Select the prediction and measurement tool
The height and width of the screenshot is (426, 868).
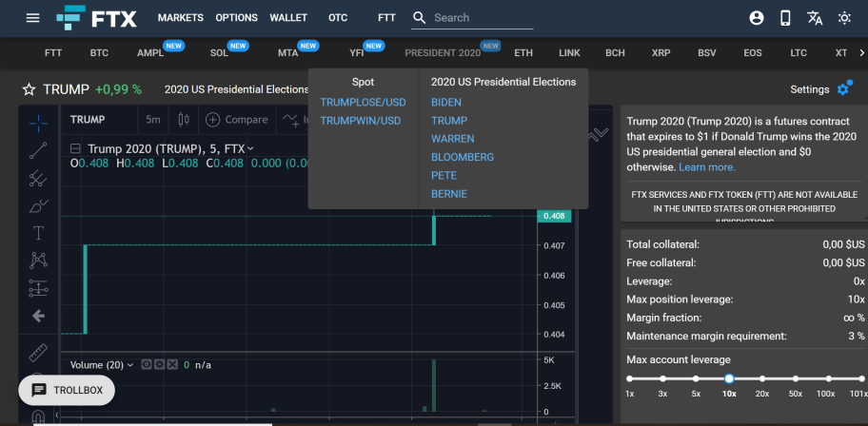(x=38, y=288)
